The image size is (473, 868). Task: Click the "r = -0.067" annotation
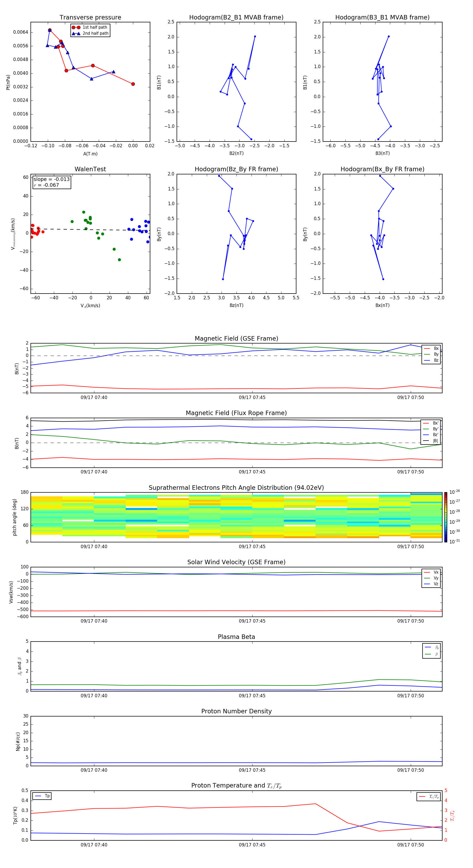point(47,185)
